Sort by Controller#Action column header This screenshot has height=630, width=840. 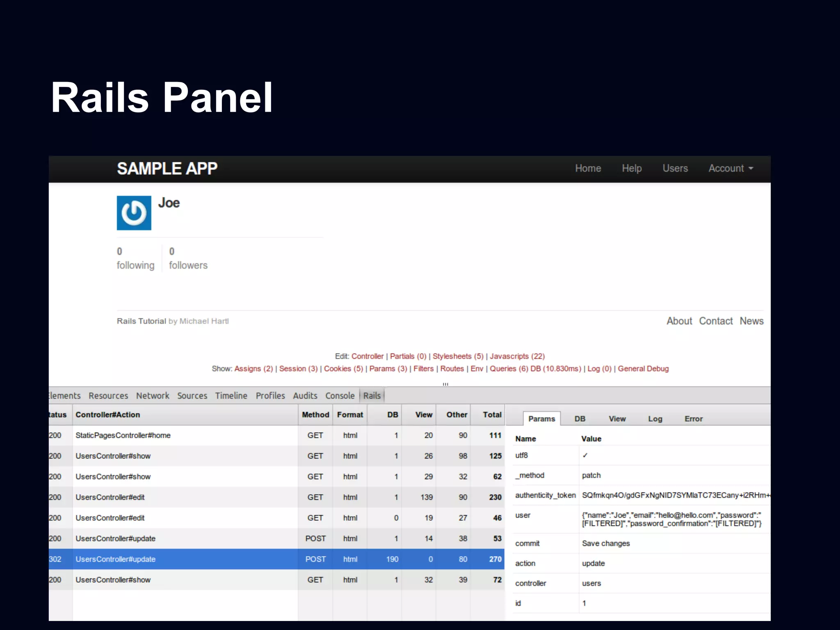[x=185, y=415]
